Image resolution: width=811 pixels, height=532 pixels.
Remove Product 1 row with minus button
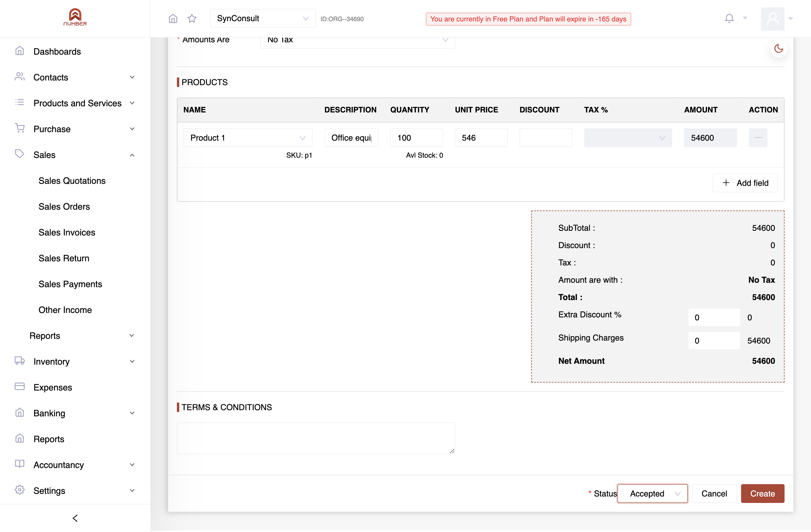758,137
